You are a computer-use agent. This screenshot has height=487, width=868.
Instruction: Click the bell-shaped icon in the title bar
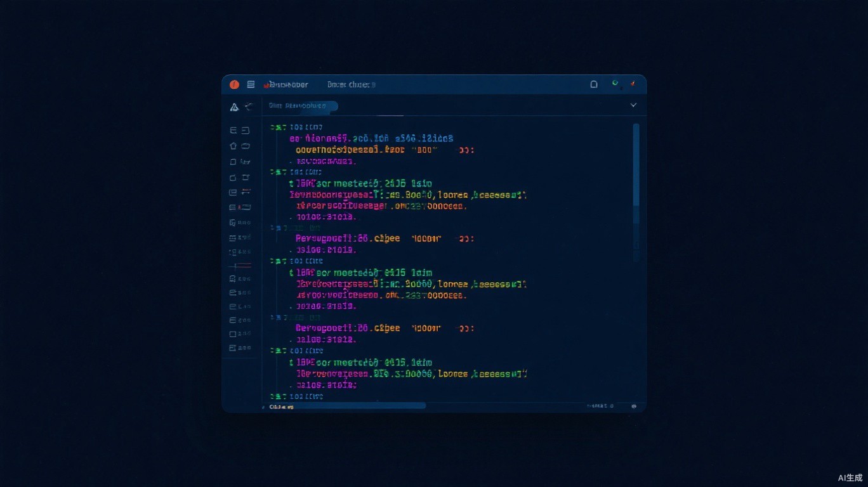[594, 84]
